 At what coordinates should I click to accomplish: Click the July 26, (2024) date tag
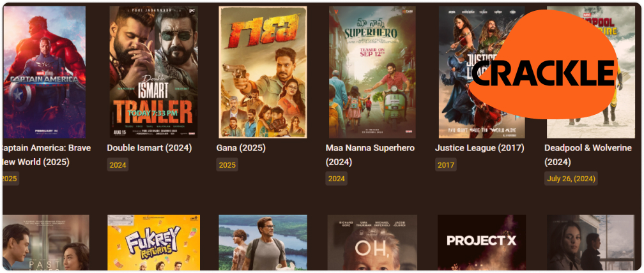coord(571,179)
